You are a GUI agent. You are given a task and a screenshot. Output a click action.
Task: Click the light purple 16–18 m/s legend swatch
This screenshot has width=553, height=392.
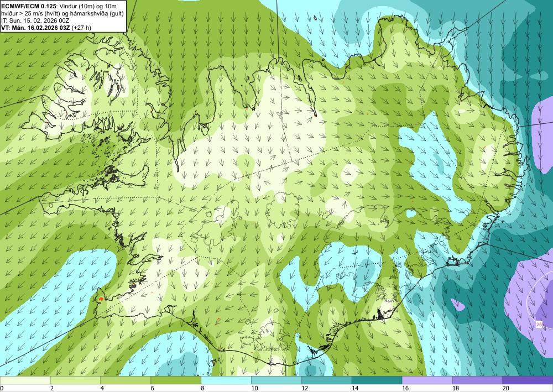(427, 380)
